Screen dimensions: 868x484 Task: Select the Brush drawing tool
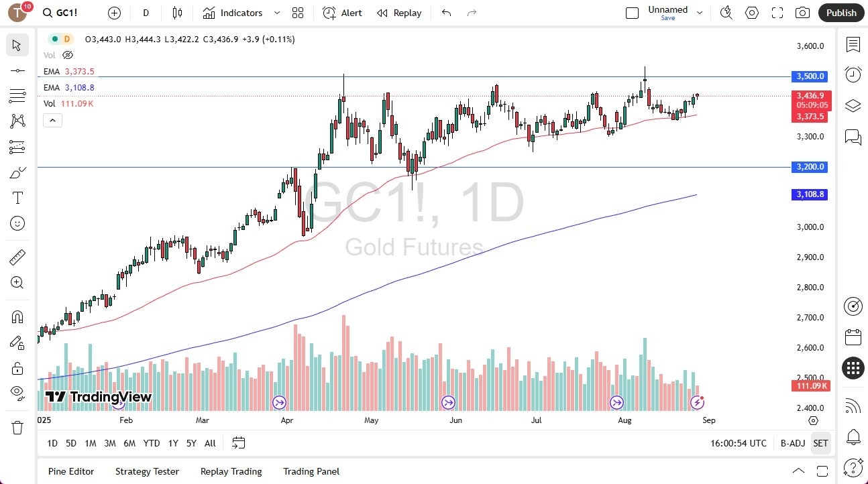17,172
